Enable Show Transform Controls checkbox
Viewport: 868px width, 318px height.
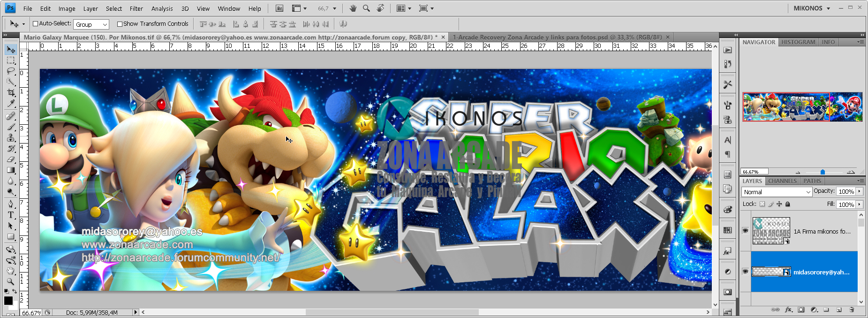click(120, 24)
